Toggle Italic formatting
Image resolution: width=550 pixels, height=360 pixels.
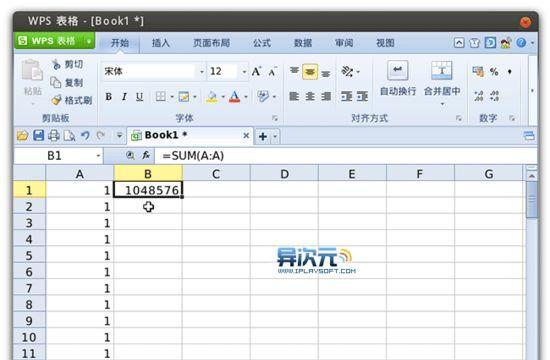(x=124, y=96)
